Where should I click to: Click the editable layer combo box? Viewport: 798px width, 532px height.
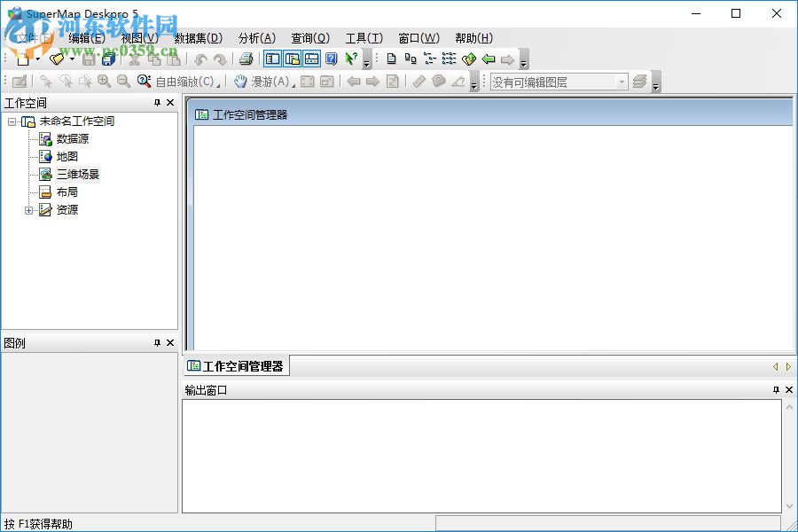559,81
